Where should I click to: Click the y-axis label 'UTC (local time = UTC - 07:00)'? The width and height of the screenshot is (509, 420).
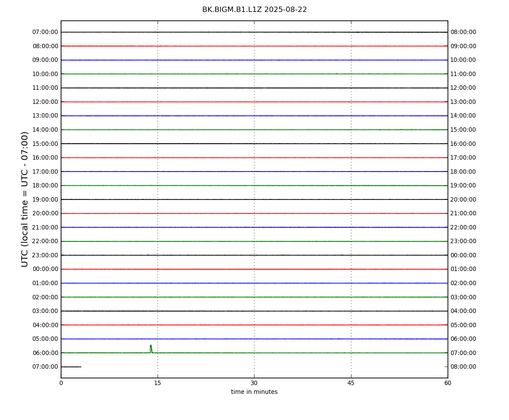pos(25,199)
